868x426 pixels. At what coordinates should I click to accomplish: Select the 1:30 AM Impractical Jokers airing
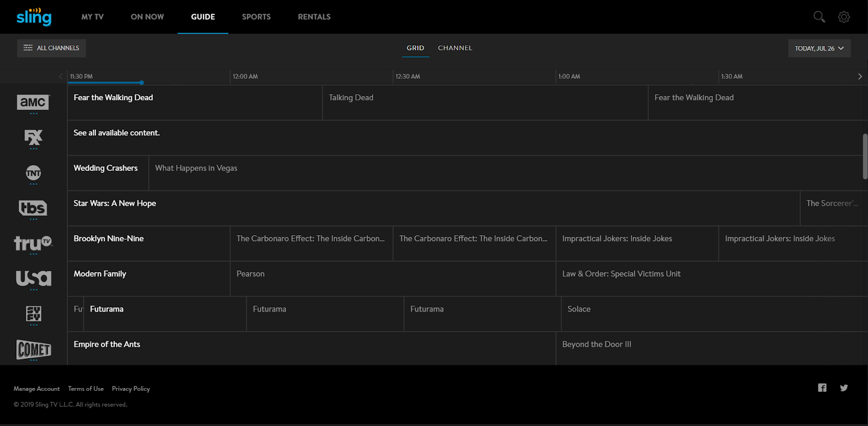pyautogui.click(x=793, y=243)
